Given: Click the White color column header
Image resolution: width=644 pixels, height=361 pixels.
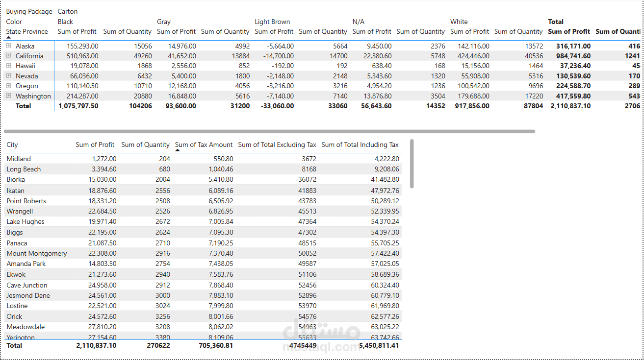Looking at the screenshot, I should pyautogui.click(x=459, y=22).
